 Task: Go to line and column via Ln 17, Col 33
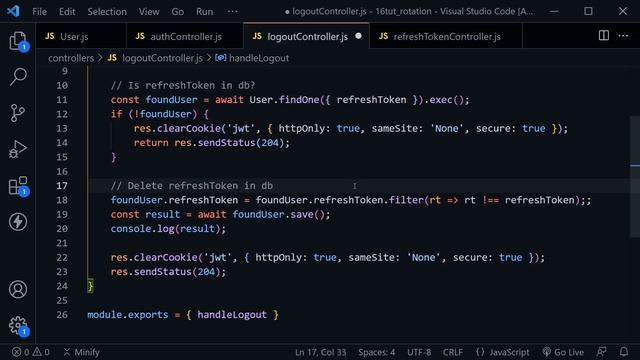320,352
